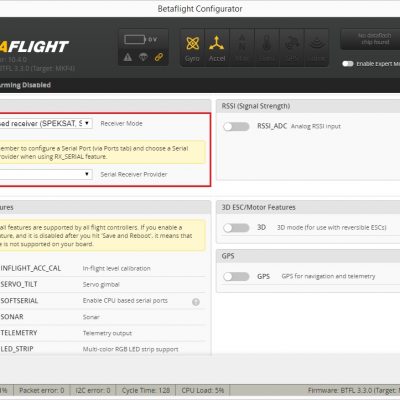
Task: Click the dimmed GPS sensor icon
Action: [292, 48]
